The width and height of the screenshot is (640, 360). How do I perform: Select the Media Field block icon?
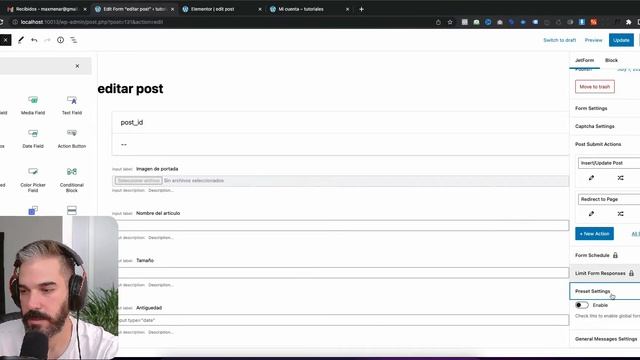click(33, 100)
